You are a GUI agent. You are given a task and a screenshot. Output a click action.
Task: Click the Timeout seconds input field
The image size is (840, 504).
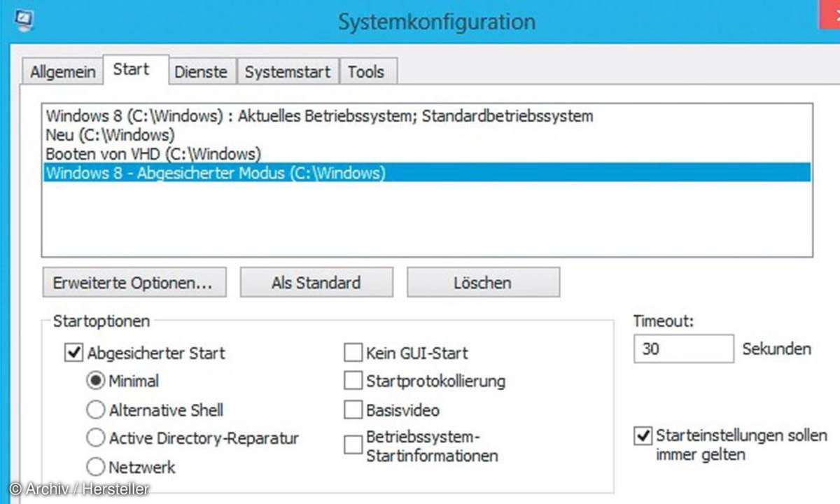(684, 349)
